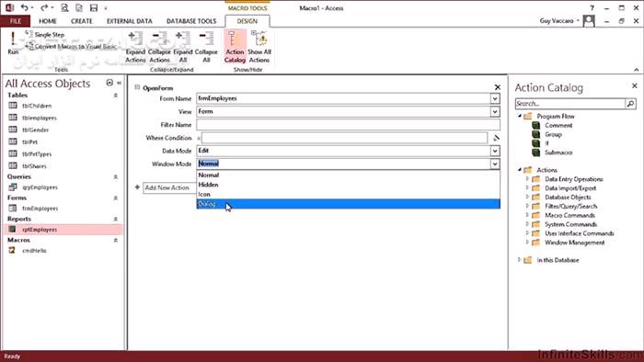This screenshot has height=362, width=644.
Task: Collapse navigation pane shutter bar
Action: 119,83
